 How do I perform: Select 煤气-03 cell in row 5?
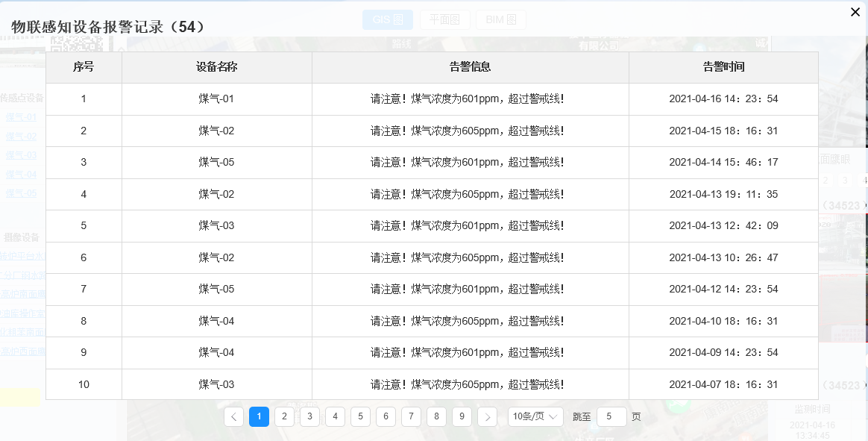tap(216, 226)
